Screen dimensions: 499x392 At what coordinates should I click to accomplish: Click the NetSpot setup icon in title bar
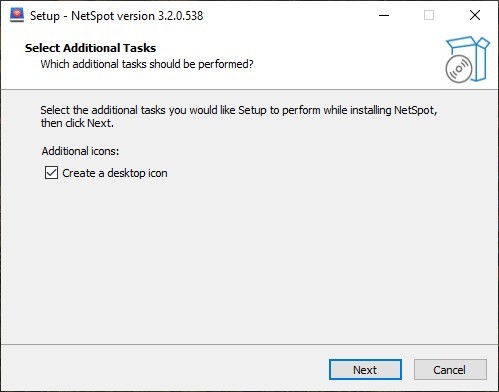(17, 15)
